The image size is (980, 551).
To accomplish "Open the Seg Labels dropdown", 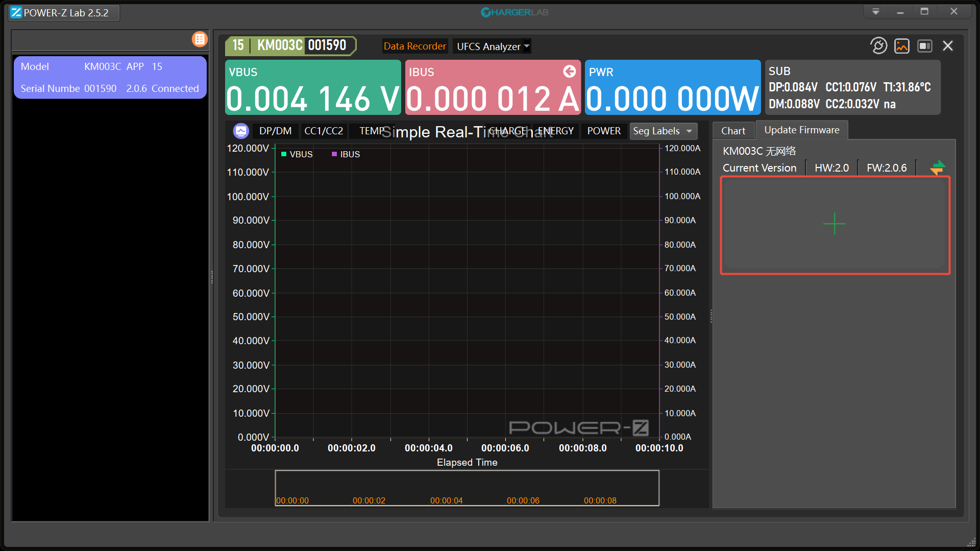I will 663,131.
